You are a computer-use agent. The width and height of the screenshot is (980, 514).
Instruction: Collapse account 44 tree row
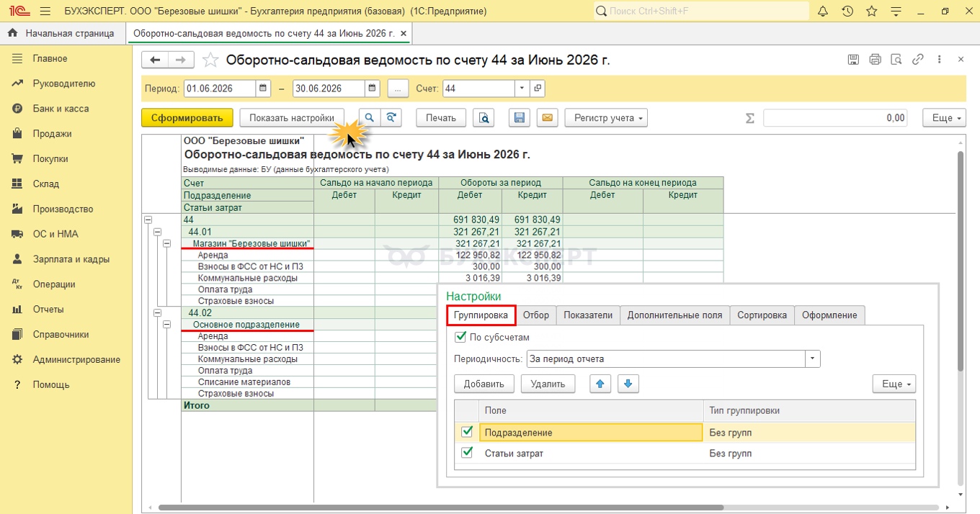tap(148, 220)
